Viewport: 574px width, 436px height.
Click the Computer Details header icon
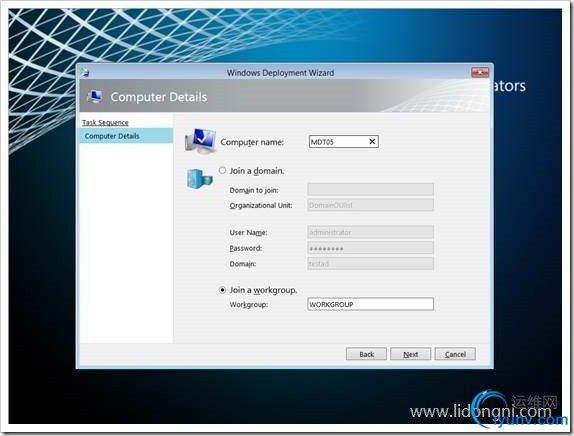coord(95,97)
